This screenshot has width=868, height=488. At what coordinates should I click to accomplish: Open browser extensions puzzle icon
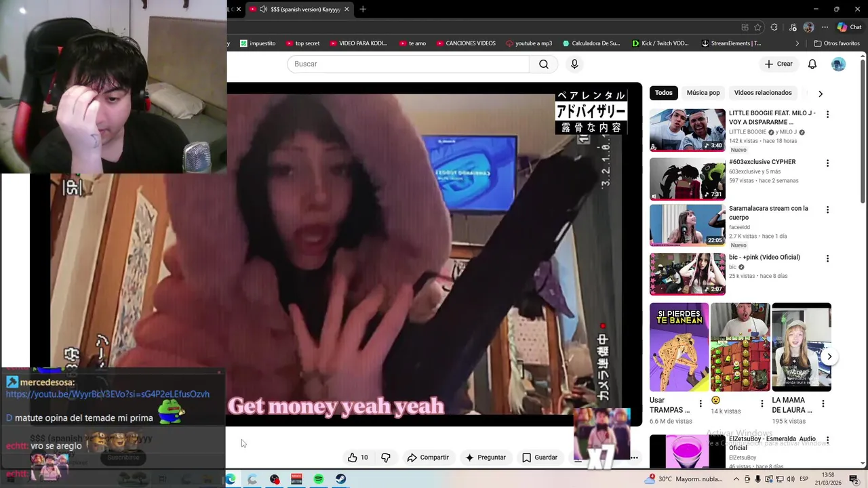(774, 28)
